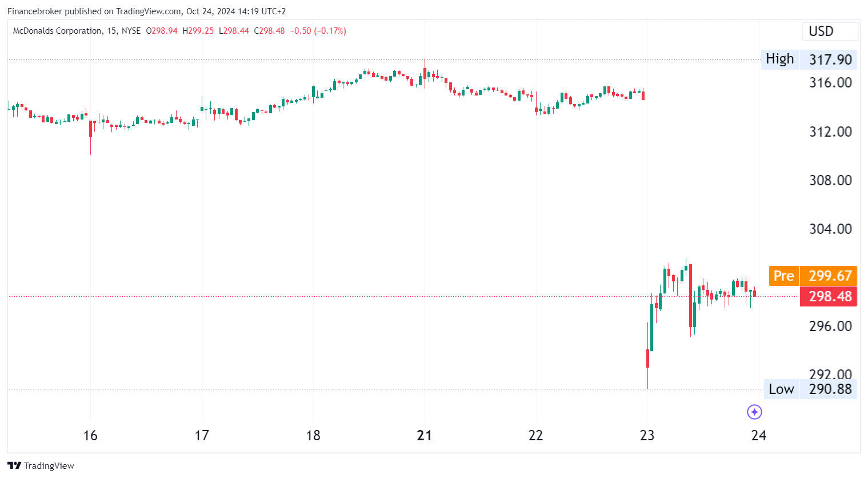This screenshot has height=478, width=868.
Task: Click date 16 on the time axis
Action: coord(90,436)
